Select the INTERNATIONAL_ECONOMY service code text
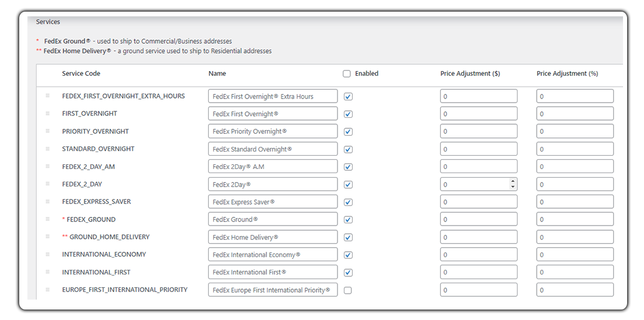 coord(104,254)
